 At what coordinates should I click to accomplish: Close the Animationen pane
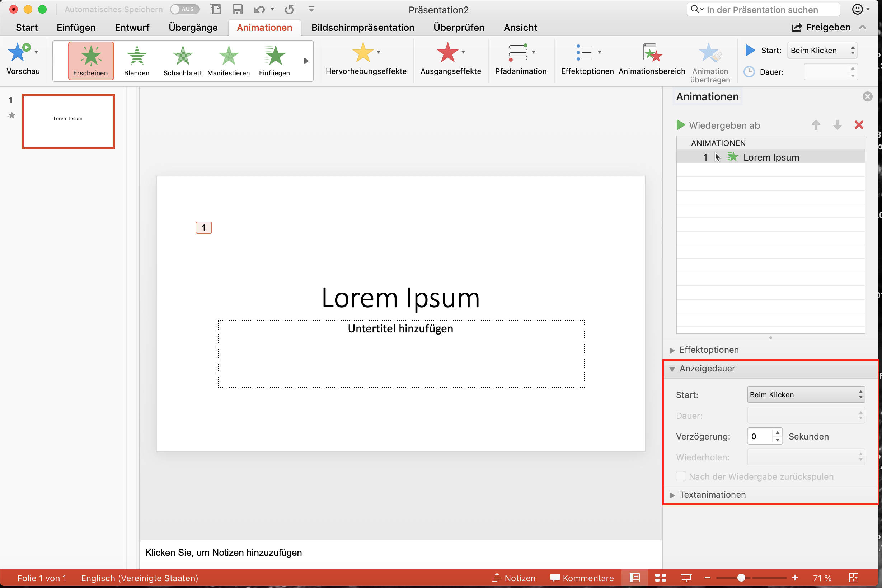point(867,96)
